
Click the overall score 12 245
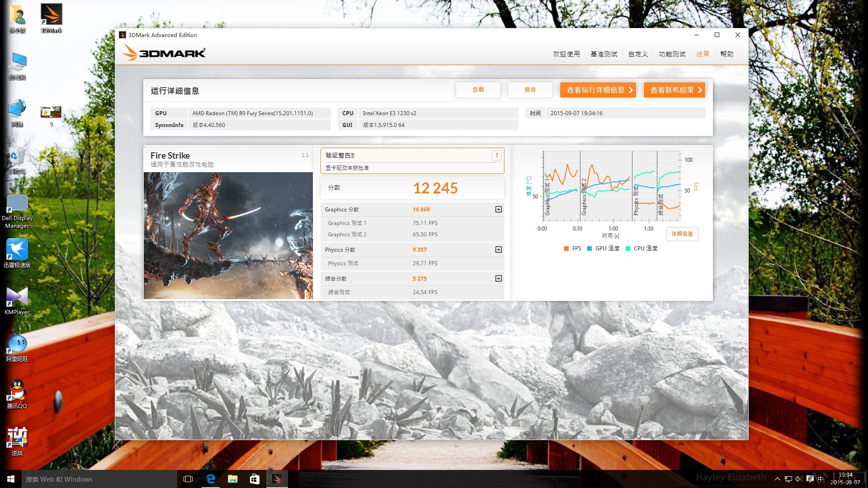pyautogui.click(x=435, y=188)
